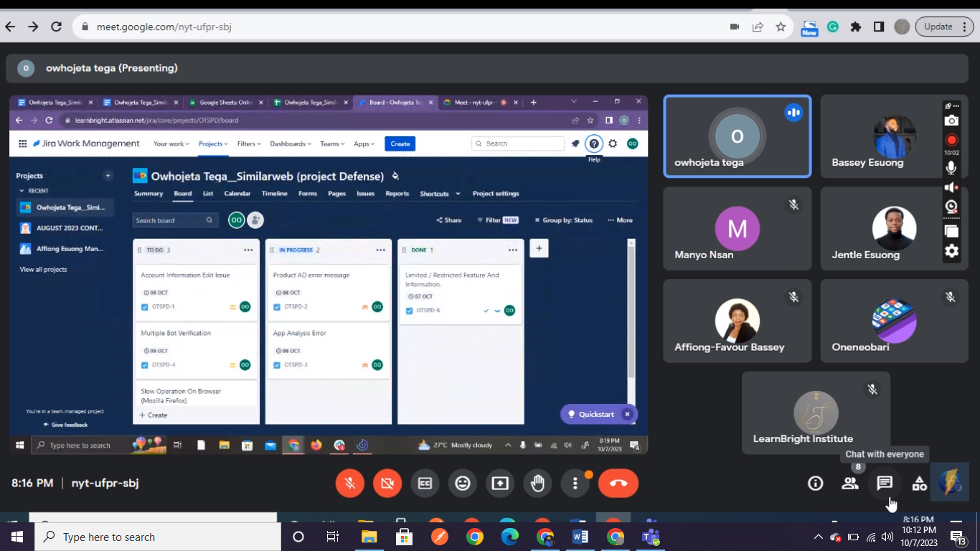Open Chrome side panel icon
Viewport: 980px width, 551px height.
[879, 27]
